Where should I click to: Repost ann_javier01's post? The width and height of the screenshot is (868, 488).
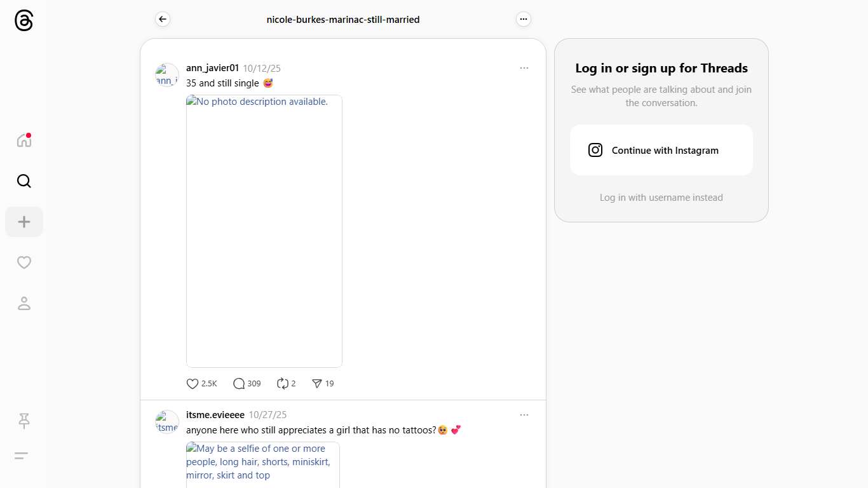pyautogui.click(x=283, y=384)
